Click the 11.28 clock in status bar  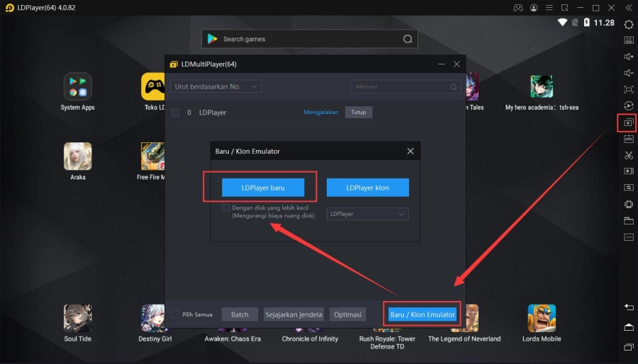(x=604, y=23)
